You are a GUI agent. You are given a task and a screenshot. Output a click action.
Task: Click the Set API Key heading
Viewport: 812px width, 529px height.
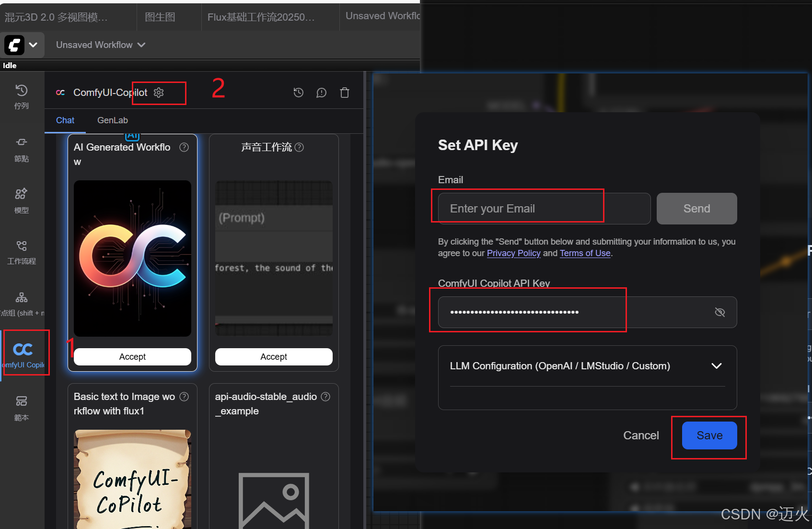click(478, 145)
